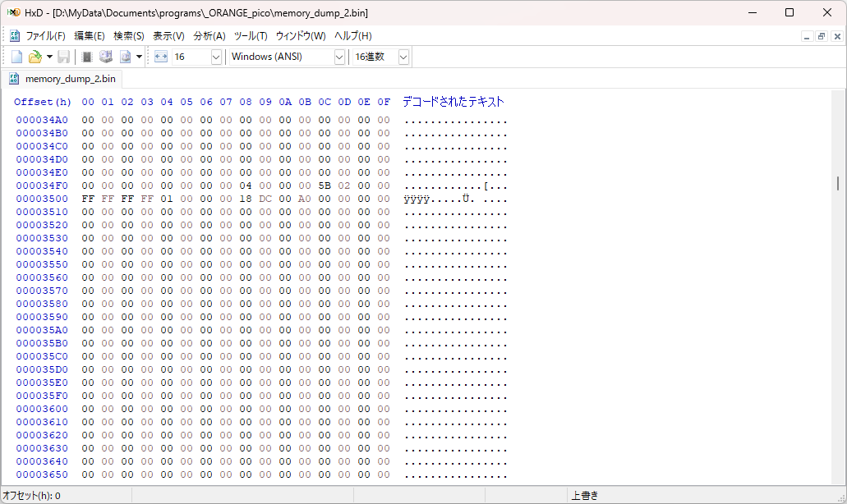The image size is (847, 504).
Task: Select byte 02 in row 000034F0
Action: click(344, 186)
